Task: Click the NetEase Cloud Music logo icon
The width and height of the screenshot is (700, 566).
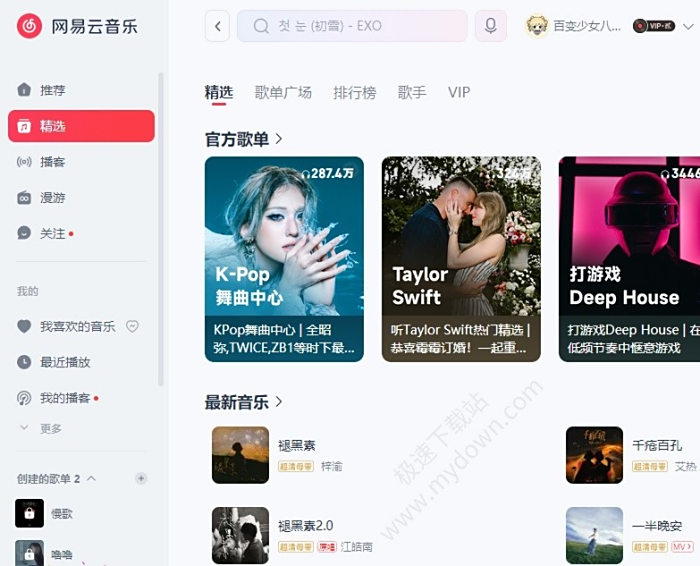Action: (x=29, y=26)
